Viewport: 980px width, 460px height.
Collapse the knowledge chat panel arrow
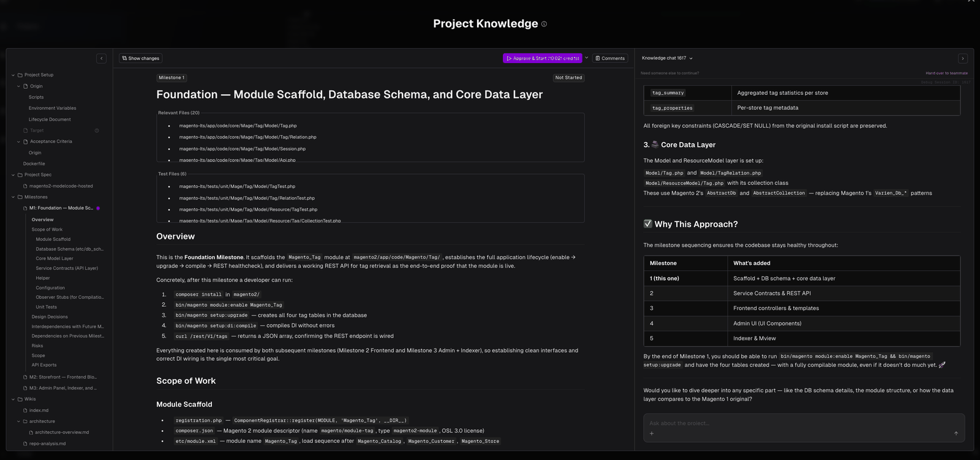963,59
